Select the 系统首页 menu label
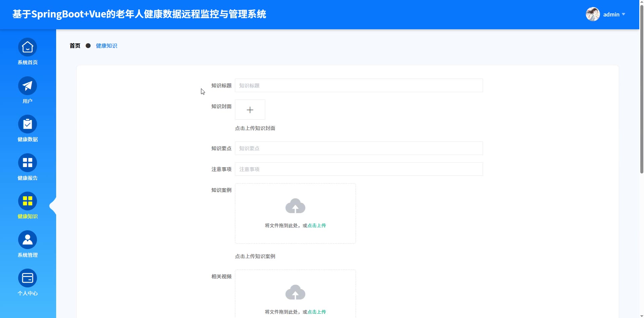The width and height of the screenshot is (644, 318). click(28, 63)
